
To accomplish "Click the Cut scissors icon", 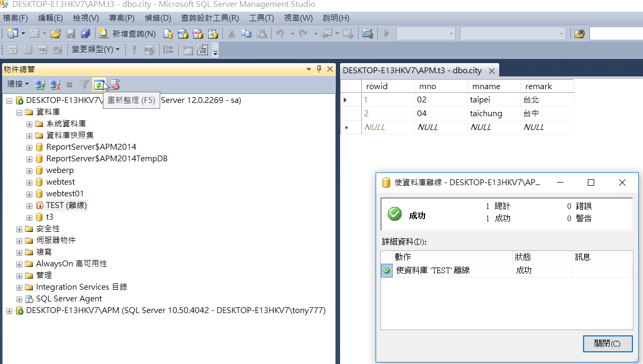I will 232,33.
